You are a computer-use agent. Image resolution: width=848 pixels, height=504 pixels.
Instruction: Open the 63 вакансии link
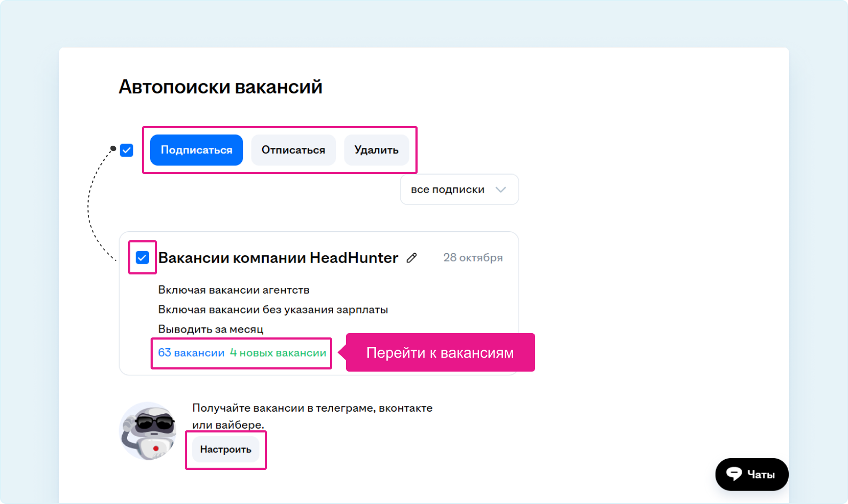pos(191,353)
